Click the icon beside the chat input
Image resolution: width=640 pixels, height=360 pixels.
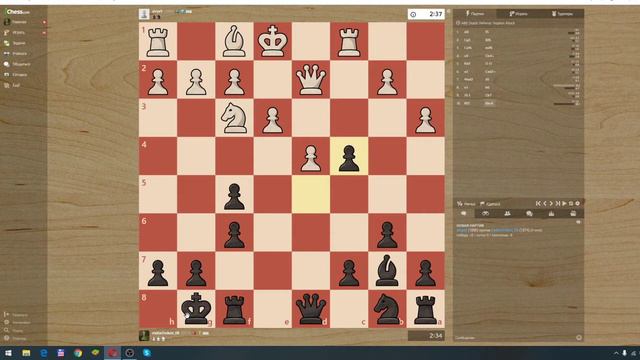click(x=579, y=338)
